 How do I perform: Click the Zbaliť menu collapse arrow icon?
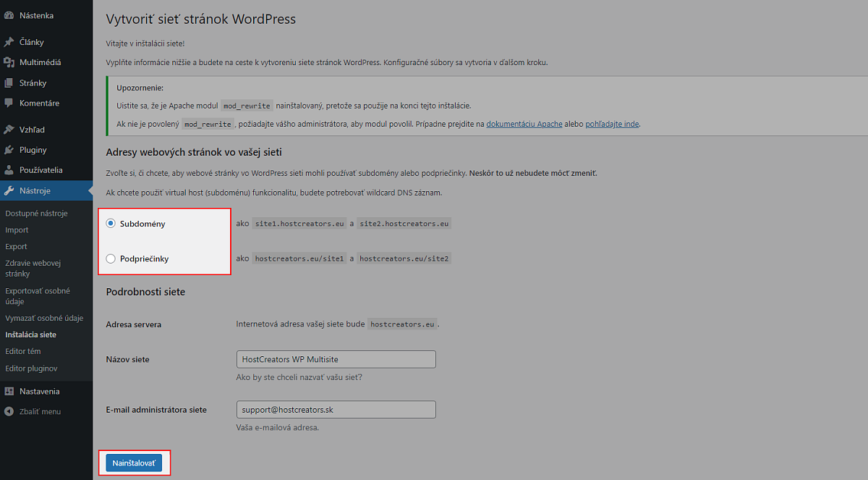[9, 411]
